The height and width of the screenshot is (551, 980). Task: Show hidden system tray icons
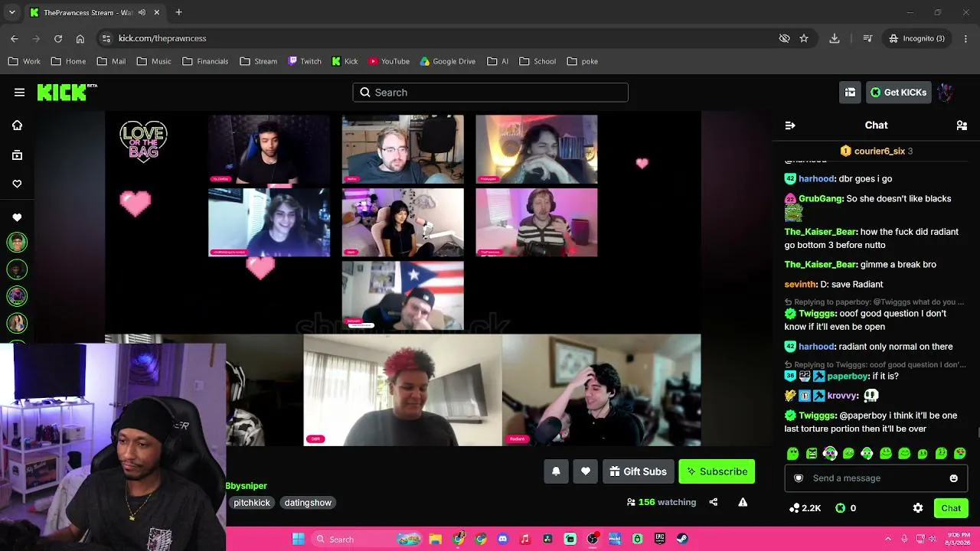[888, 539]
